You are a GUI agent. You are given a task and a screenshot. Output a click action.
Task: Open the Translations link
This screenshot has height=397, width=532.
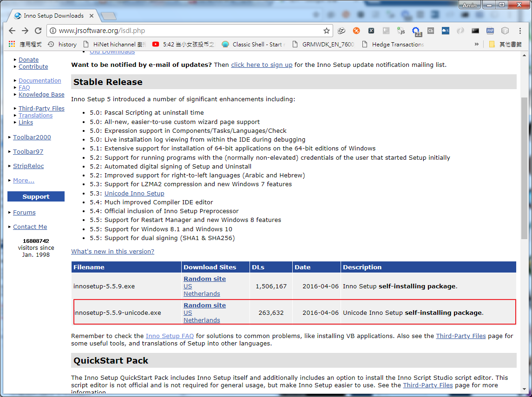tap(36, 116)
